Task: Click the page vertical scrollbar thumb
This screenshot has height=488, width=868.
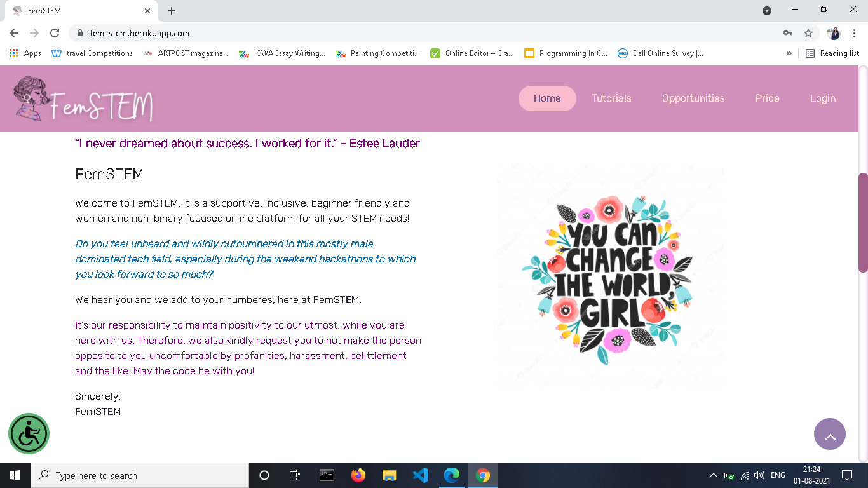Action: point(863,222)
